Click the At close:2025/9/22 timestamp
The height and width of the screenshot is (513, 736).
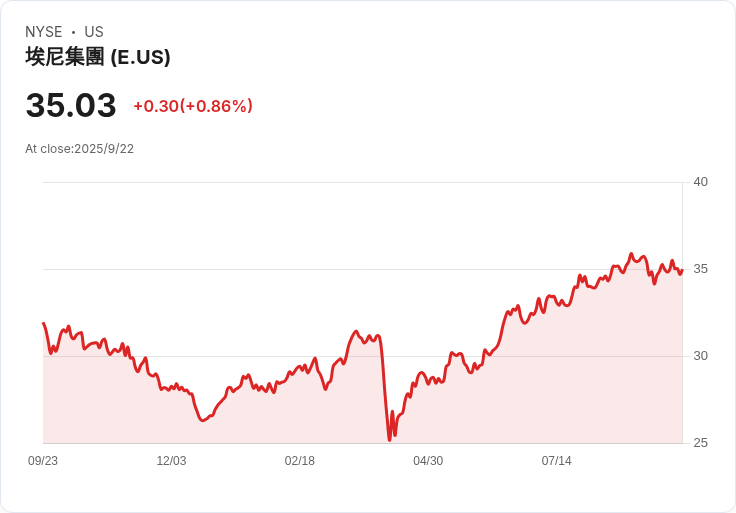pyautogui.click(x=79, y=149)
